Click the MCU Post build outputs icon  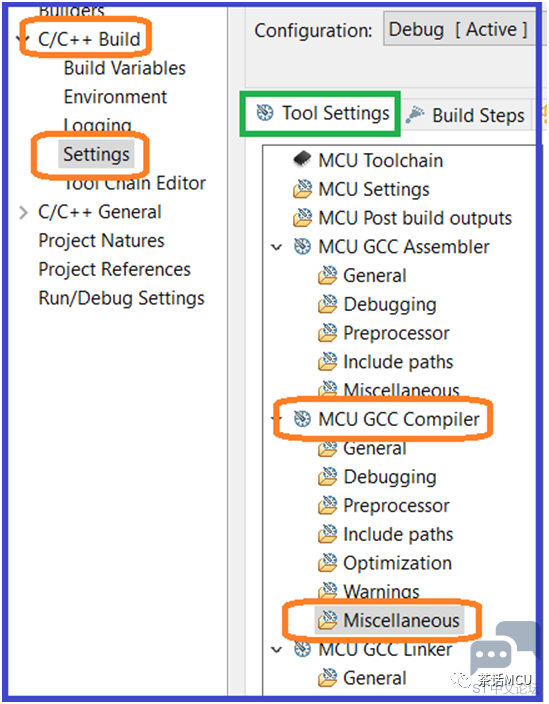pos(303,217)
